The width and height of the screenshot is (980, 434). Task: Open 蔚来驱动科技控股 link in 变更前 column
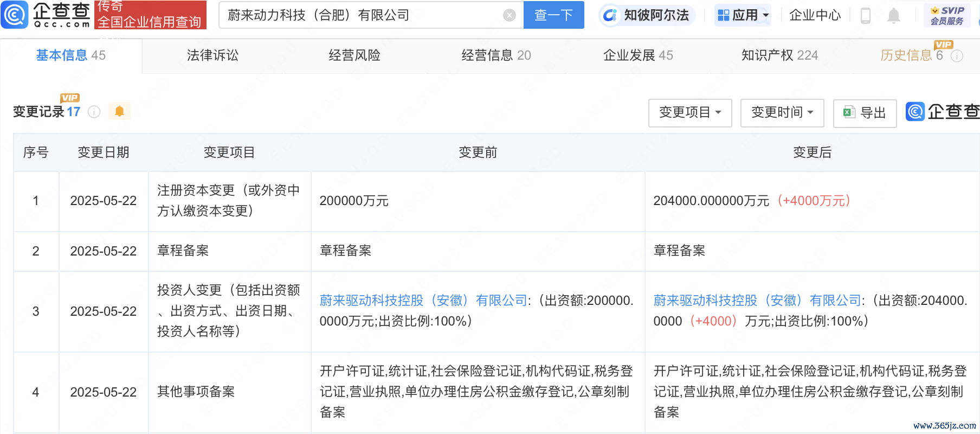(423, 301)
